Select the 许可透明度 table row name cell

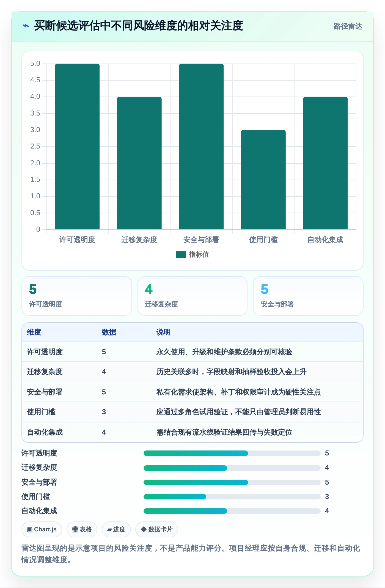coord(45,352)
